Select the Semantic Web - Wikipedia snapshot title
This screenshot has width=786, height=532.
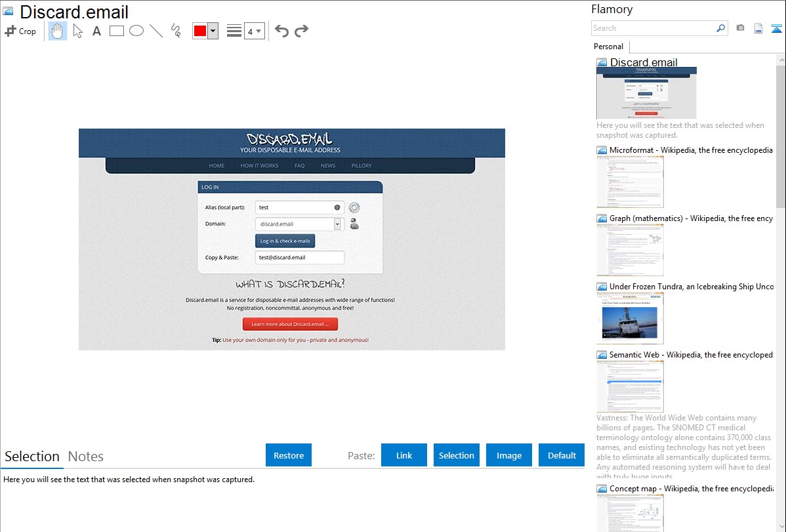click(691, 354)
